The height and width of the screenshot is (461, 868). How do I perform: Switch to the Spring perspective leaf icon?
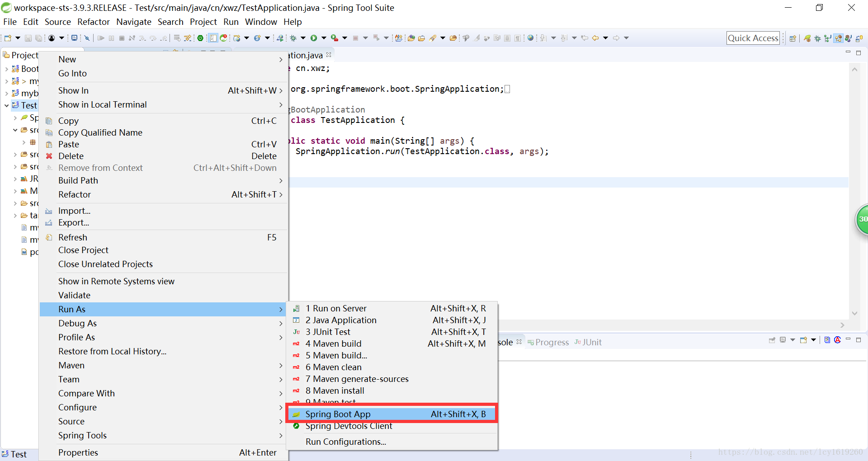[x=807, y=38]
